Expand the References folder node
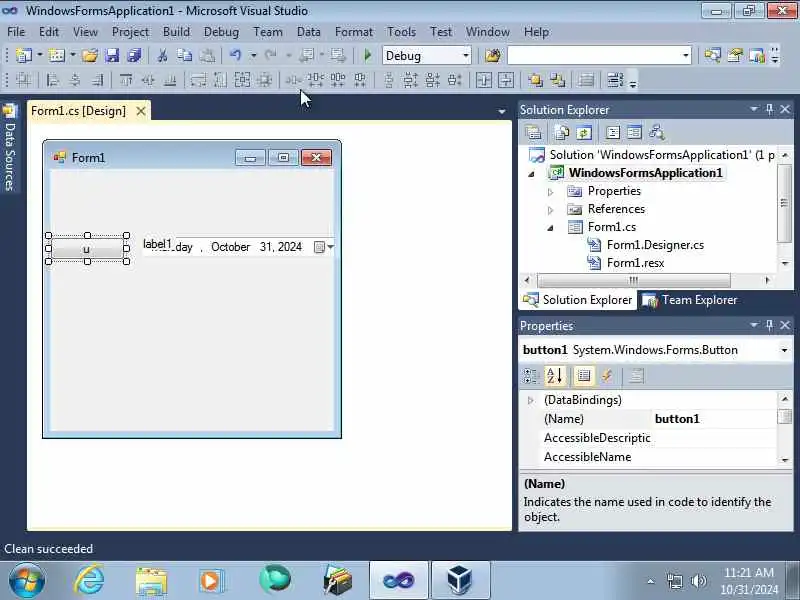The image size is (800, 600). pyautogui.click(x=550, y=210)
